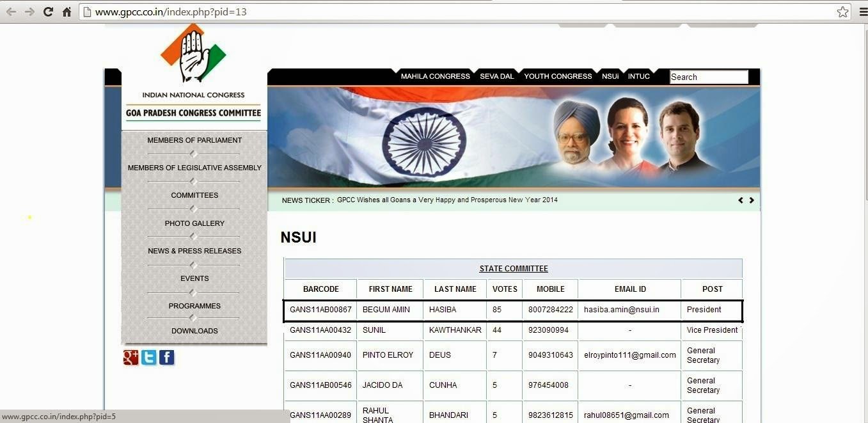Screen dimensions: 868x423
Task: Select HASIBA last name cell
Action: click(455, 310)
